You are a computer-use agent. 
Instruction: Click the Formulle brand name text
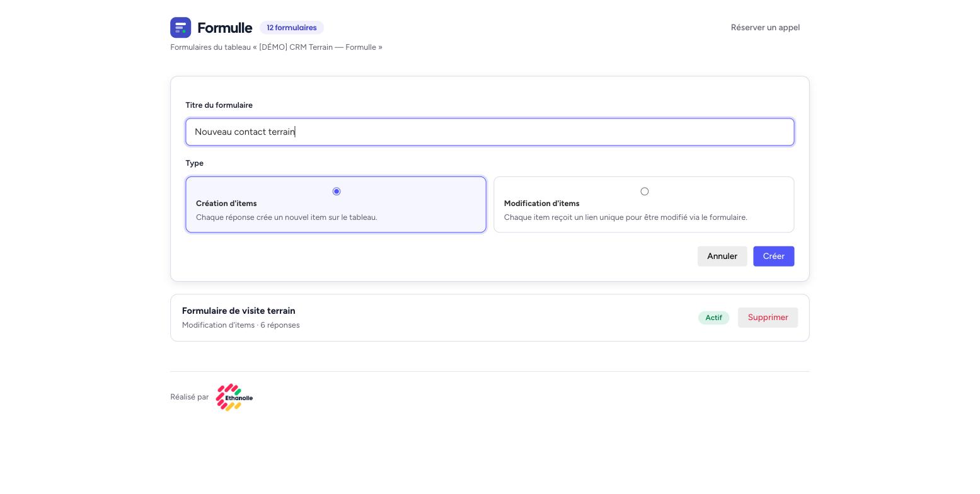click(x=224, y=28)
